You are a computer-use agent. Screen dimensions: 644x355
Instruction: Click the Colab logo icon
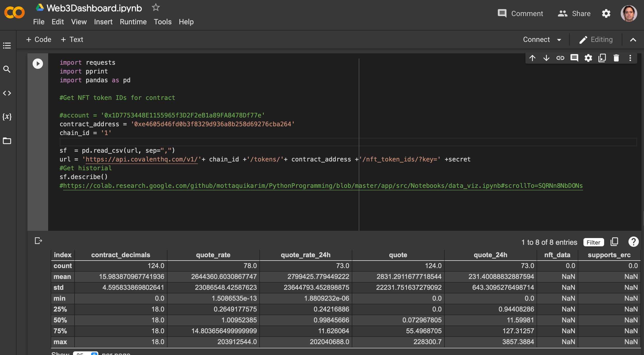(x=14, y=13)
